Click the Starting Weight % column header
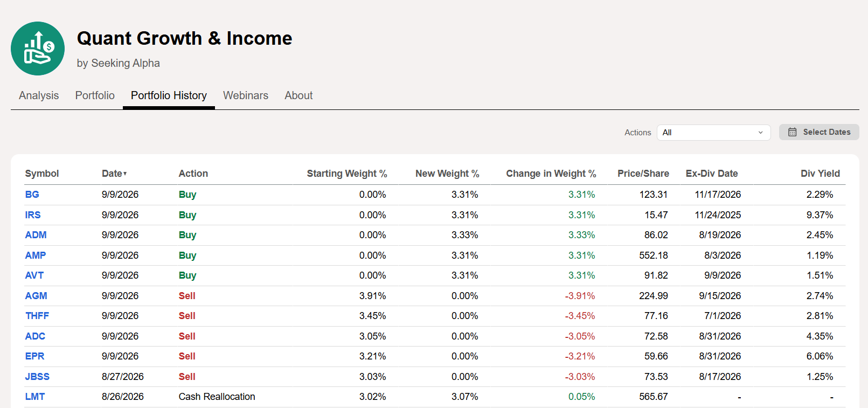 (x=347, y=174)
